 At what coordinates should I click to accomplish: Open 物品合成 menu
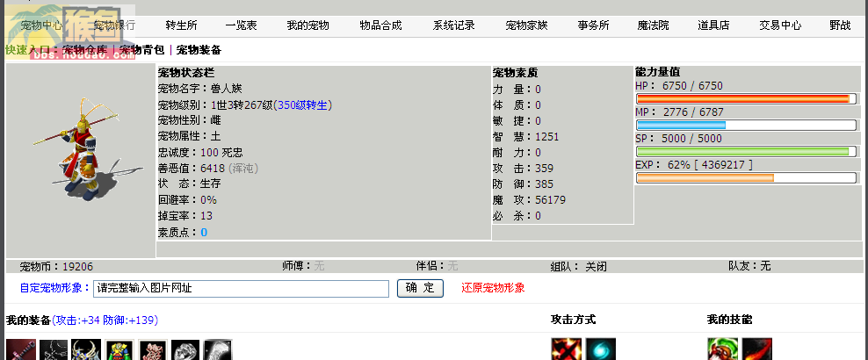coord(381,25)
